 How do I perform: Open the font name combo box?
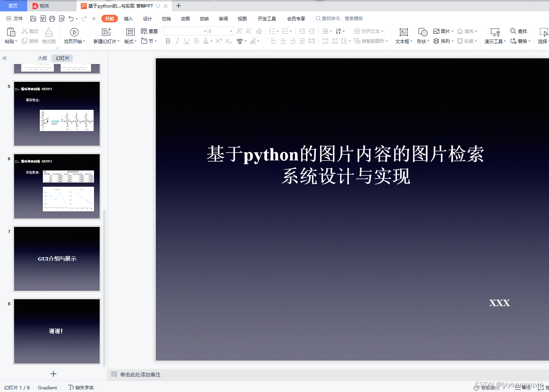185,31
